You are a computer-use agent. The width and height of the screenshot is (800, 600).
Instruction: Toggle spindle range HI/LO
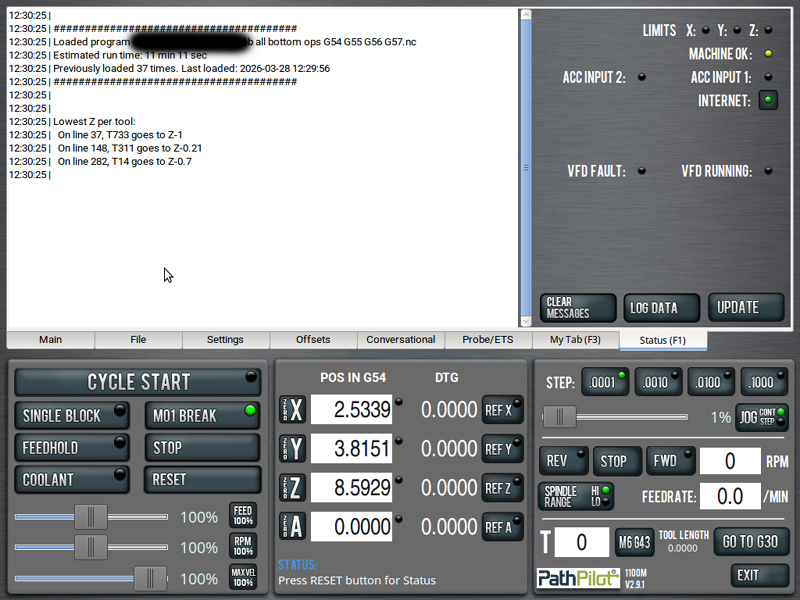tap(577, 496)
